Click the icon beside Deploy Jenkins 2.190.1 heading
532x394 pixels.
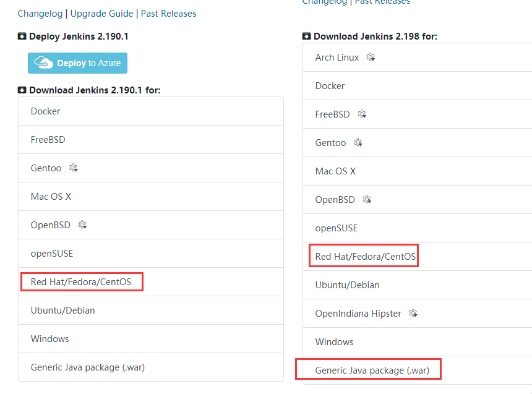[x=22, y=36]
